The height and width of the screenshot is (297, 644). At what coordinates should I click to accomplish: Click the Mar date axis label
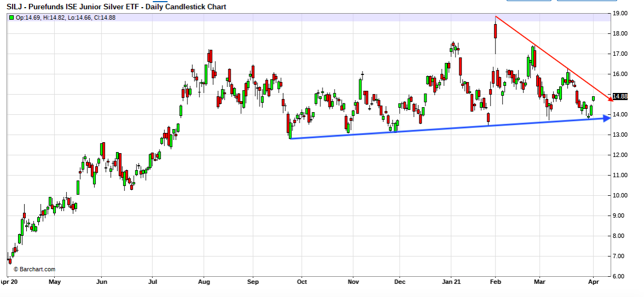tap(540, 282)
